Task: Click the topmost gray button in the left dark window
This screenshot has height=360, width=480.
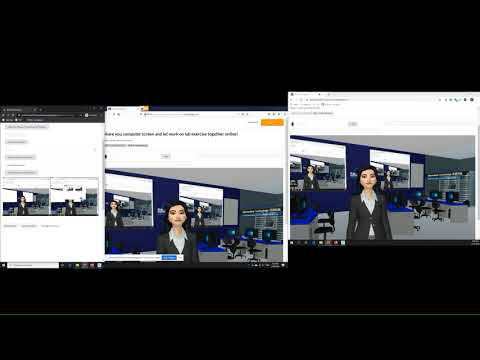Action: [27, 127]
